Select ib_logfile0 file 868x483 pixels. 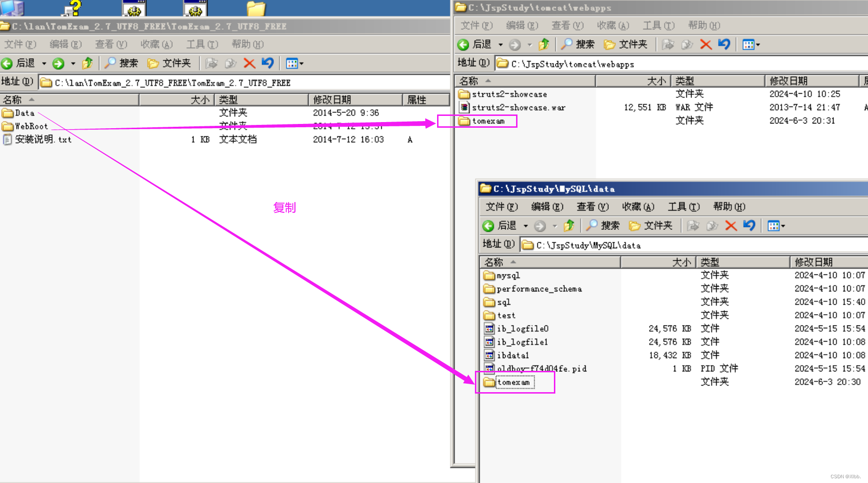517,328
